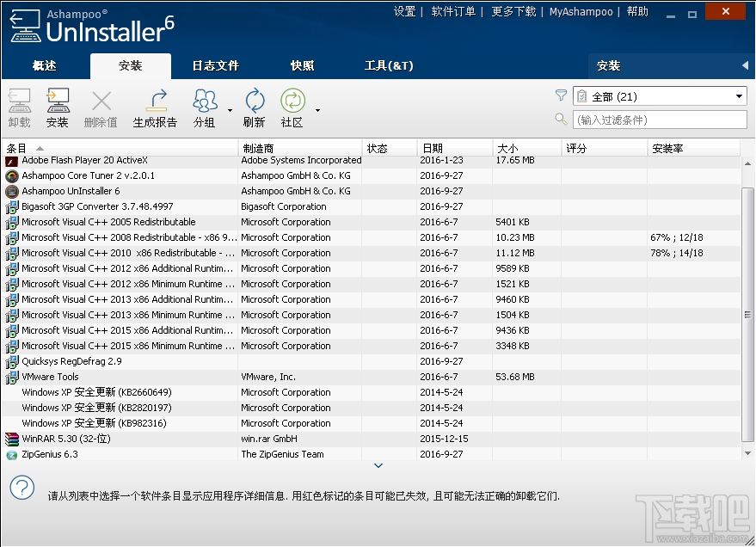Click the 删除值 (Delete entry) toolbar icon
Viewport: 756px width, 547px height.
tap(100, 103)
